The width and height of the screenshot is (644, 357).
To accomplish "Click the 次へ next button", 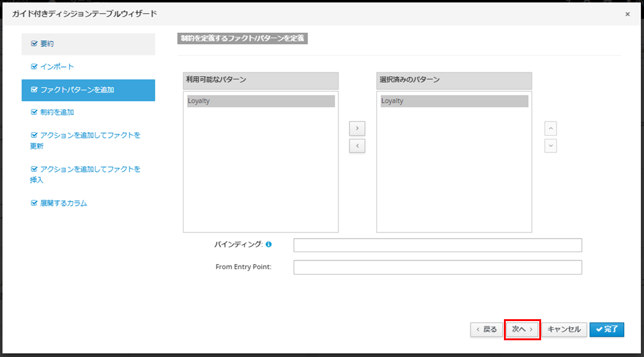I will [x=522, y=330].
